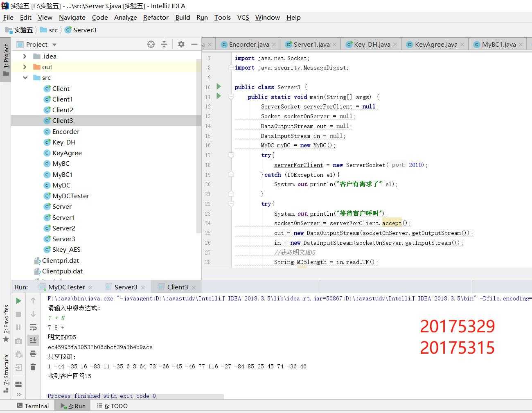Collapse code fold at main method line 11

click(x=231, y=97)
